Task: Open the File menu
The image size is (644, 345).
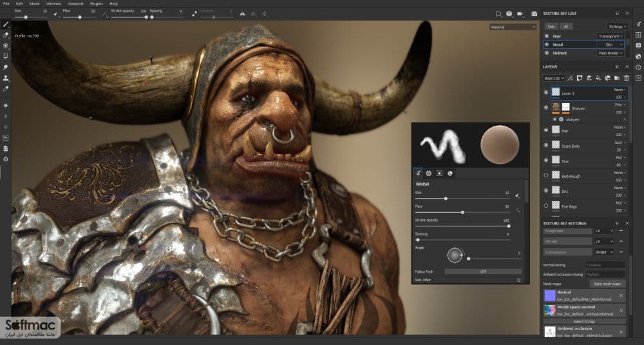Action: tap(6, 4)
